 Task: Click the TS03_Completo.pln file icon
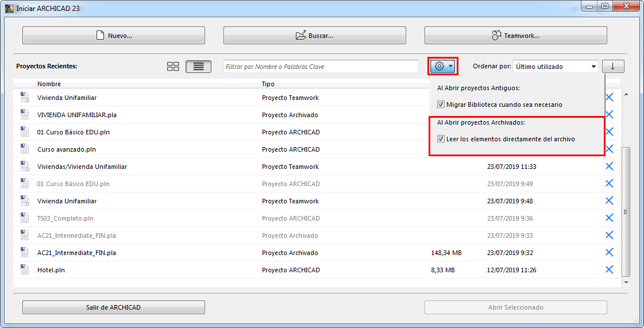coord(24,218)
